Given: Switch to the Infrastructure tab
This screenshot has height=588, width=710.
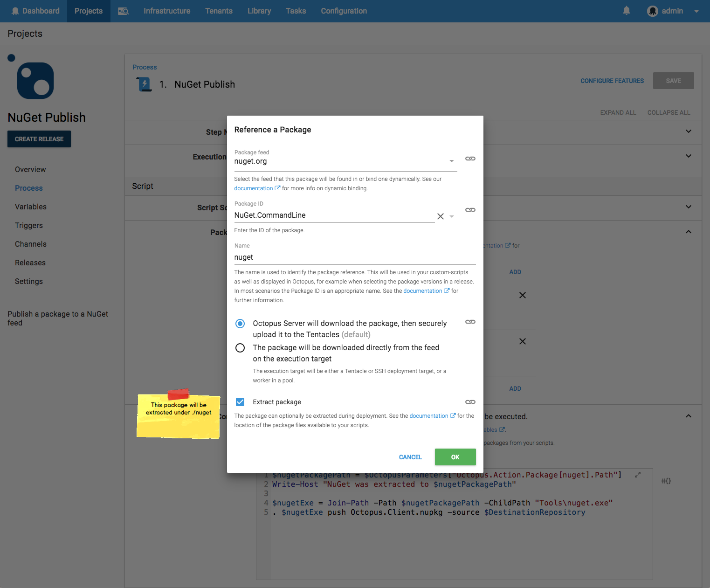Looking at the screenshot, I should click(166, 11).
